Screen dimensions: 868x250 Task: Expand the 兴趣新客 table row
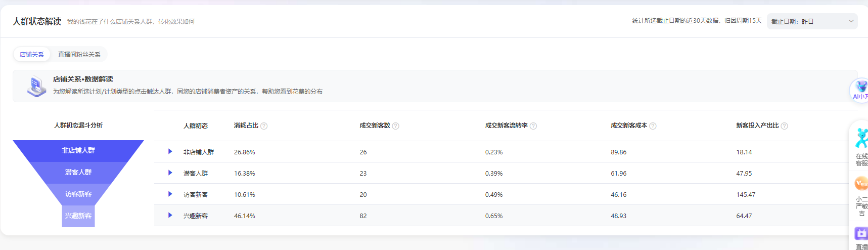[170, 215]
